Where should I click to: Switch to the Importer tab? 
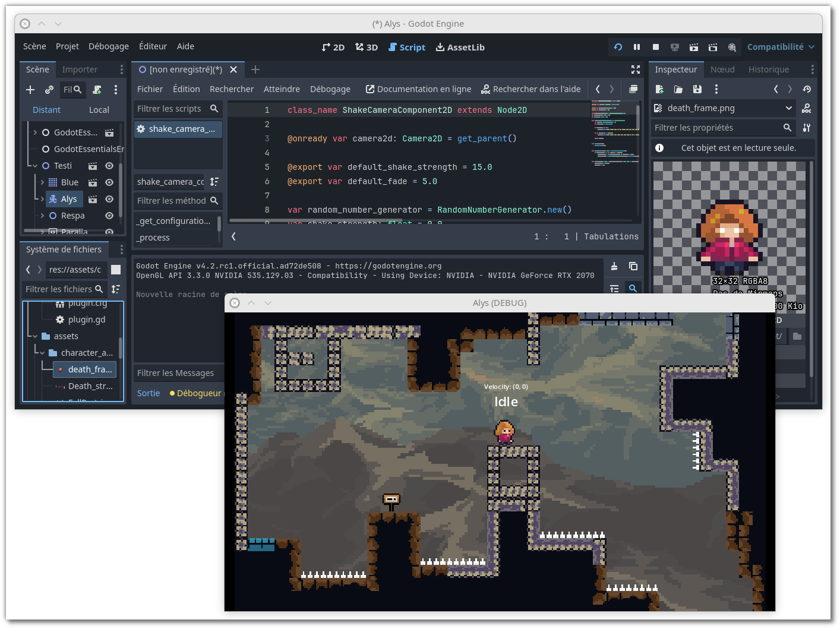pyautogui.click(x=80, y=69)
